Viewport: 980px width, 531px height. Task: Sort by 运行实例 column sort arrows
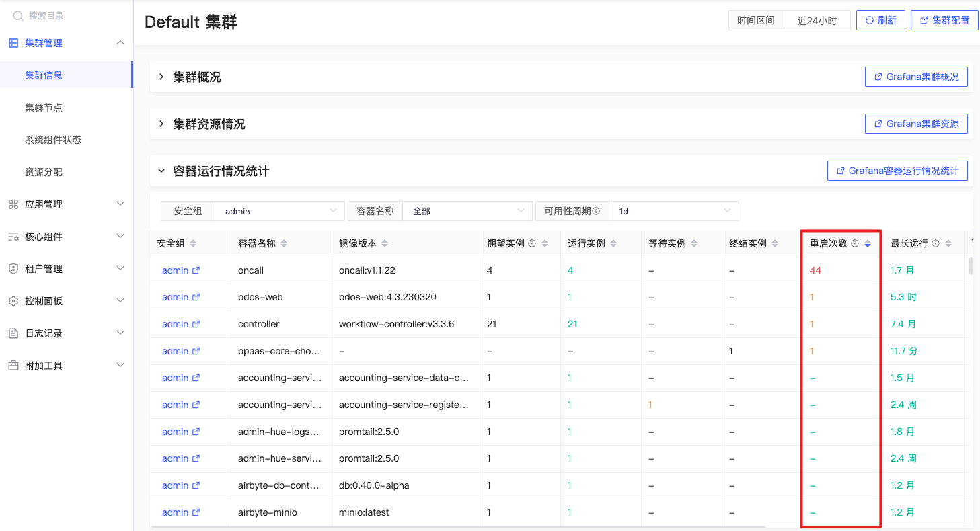point(613,243)
